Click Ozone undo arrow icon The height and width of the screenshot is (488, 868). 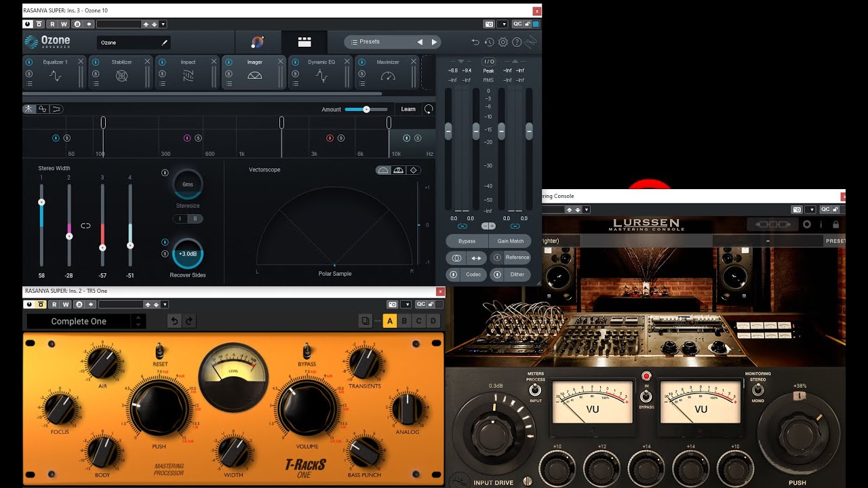475,42
